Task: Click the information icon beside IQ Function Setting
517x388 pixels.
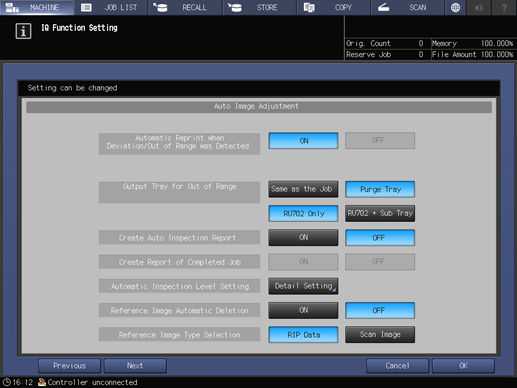Action: 23,31
